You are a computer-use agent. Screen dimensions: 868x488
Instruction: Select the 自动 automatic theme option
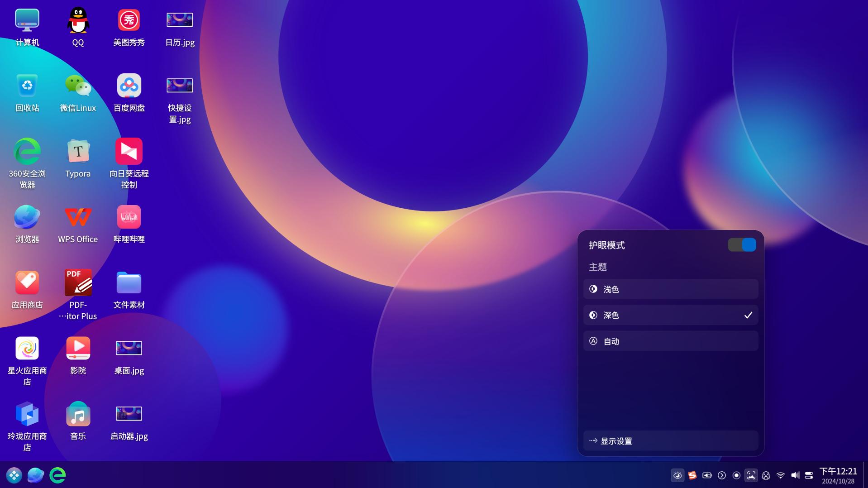click(x=671, y=341)
